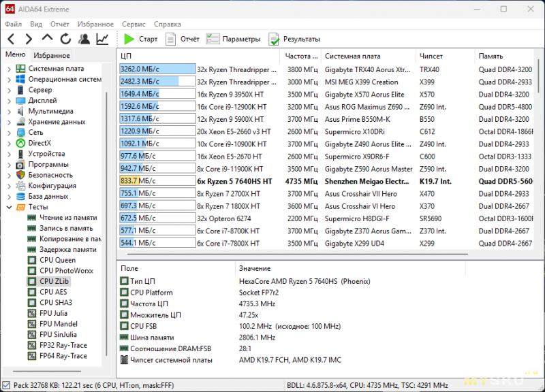Expand the Хранение данных tree node

[x=9, y=122]
